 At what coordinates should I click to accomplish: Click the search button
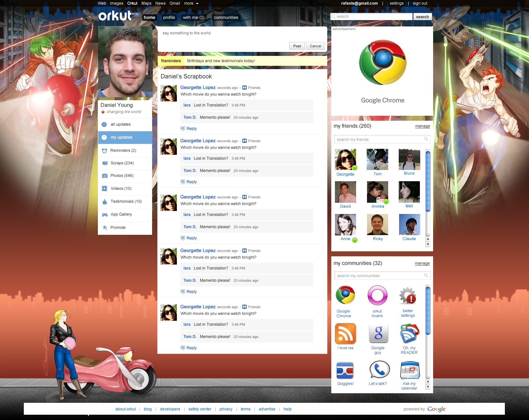422,17
